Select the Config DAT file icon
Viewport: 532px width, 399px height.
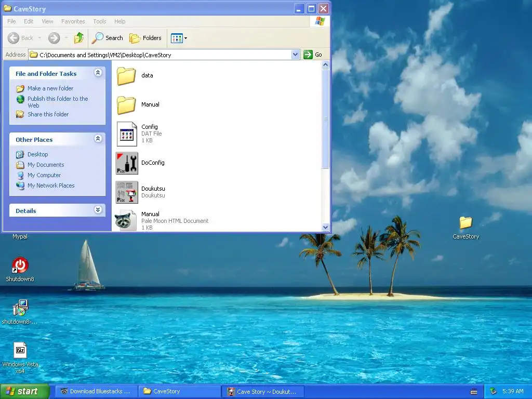pos(127,134)
